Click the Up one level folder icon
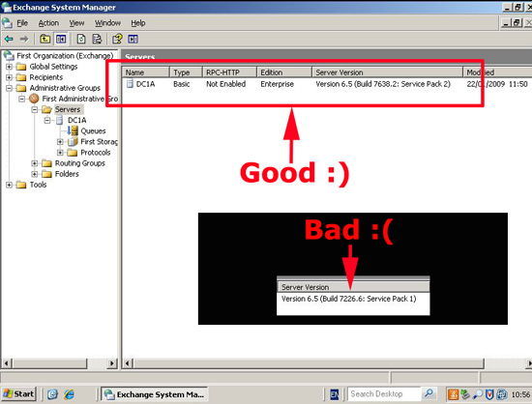This screenshot has height=404, width=532. (x=44, y=39)
